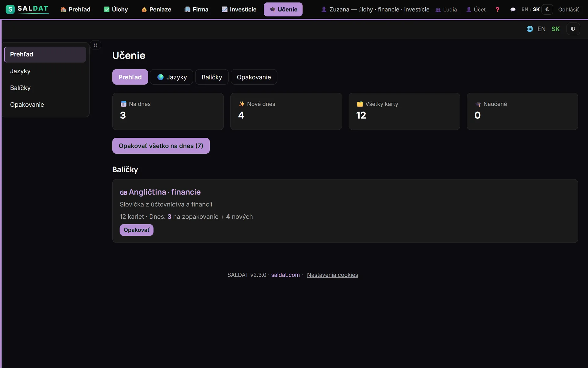The width and height of the screenshot is (588, 368).
Task: Click the Opakovať button in deck card
Action: 137,230
